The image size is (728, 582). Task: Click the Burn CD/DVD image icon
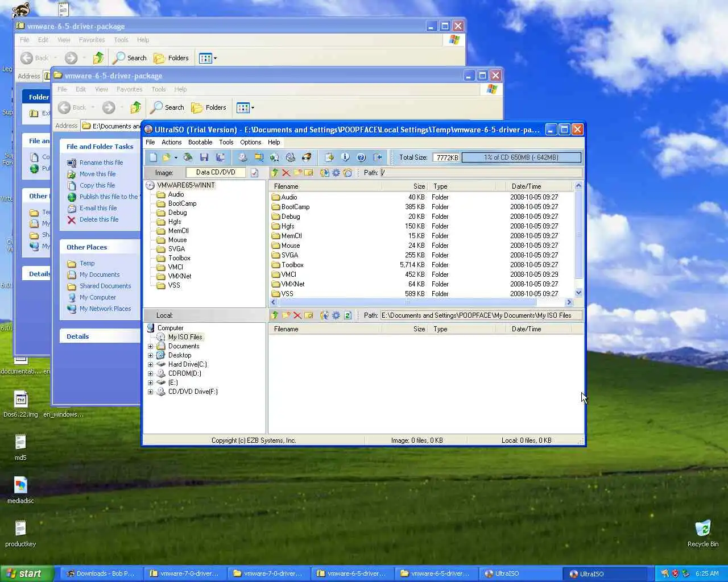307,157
